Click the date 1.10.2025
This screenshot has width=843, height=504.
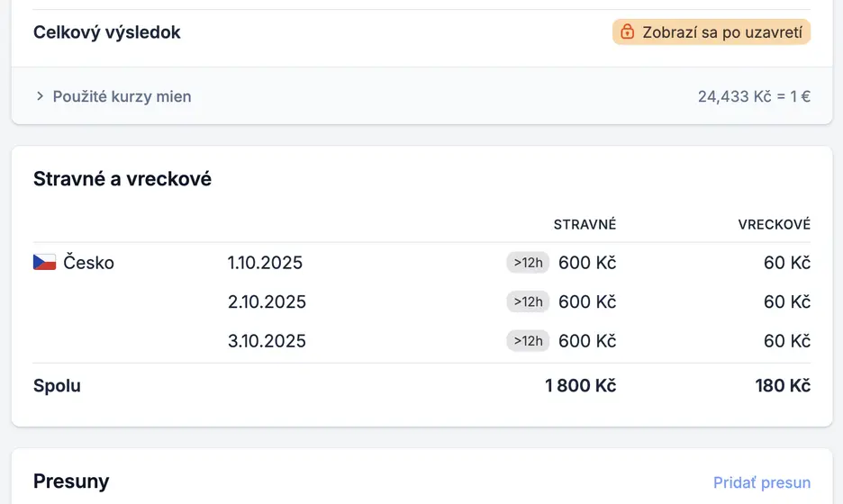pyautogui.click(x=265, y=263)
